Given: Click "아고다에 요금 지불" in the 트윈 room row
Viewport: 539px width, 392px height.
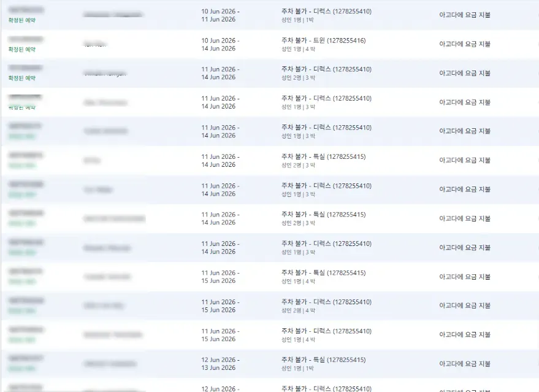Looking at the screenshot, I should (464, 44).
